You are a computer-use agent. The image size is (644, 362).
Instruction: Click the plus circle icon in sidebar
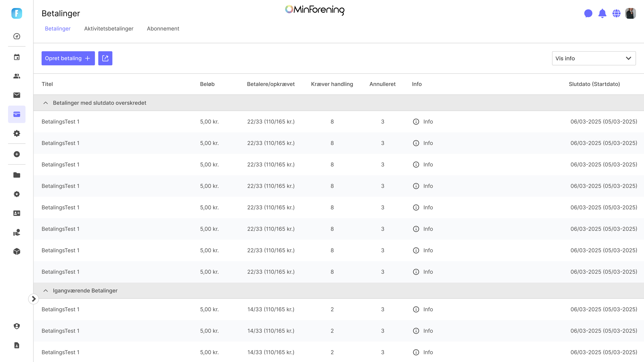[x=17, y=154]
